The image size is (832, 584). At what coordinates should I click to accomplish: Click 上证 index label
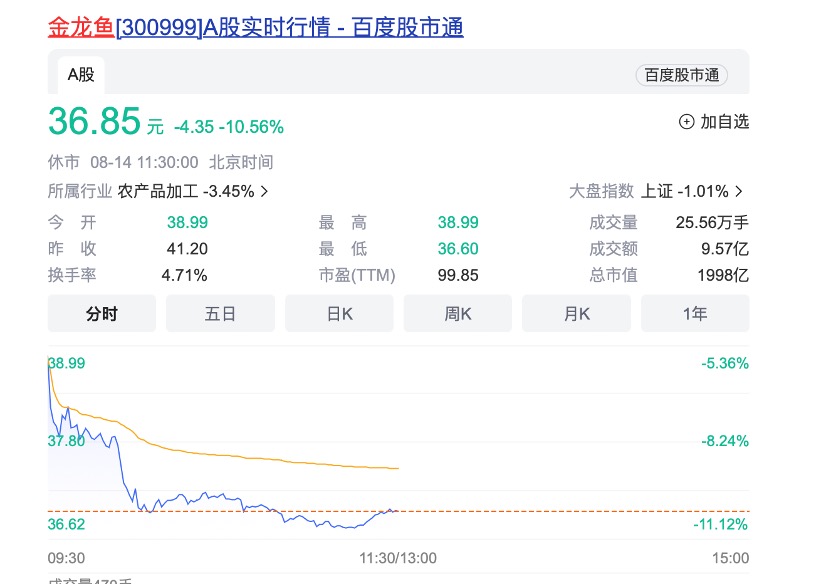pyautogui.click(x=657, y=190)
